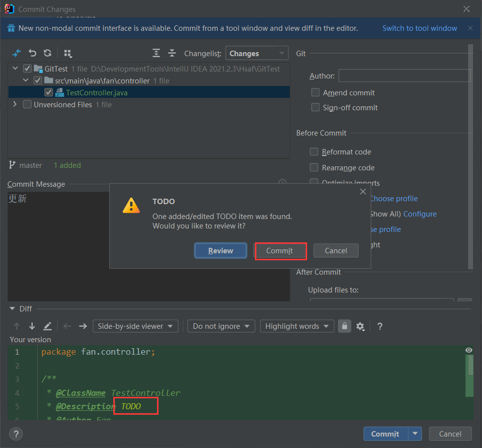The height and width of the screenshot is (448, 482).
Task: Click the warning icon in TODO dialog
Action: 131,206
